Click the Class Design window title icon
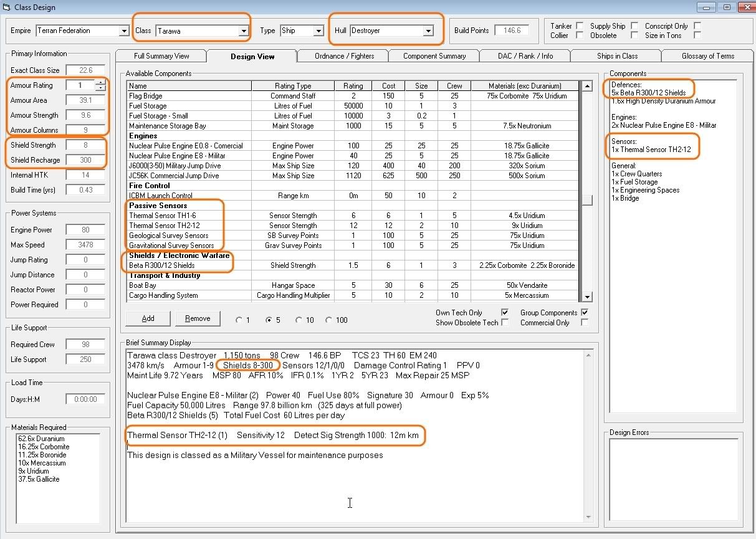756x539 pixels. pyautogui.click(x=7, y=7)
